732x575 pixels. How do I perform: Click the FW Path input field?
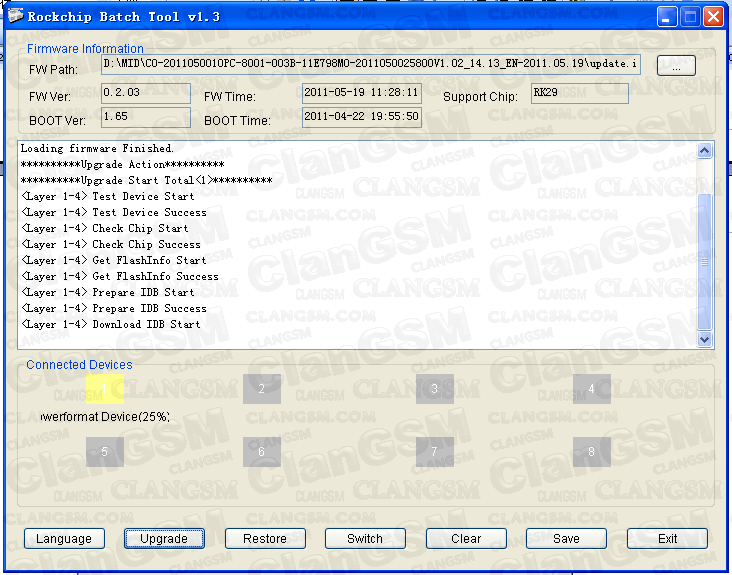coord(371,64)
